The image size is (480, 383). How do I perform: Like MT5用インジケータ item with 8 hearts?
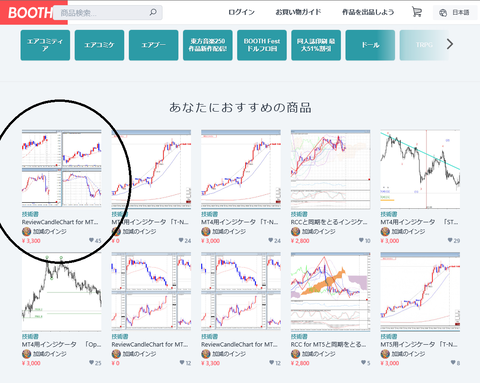click(x=453, y=363)
